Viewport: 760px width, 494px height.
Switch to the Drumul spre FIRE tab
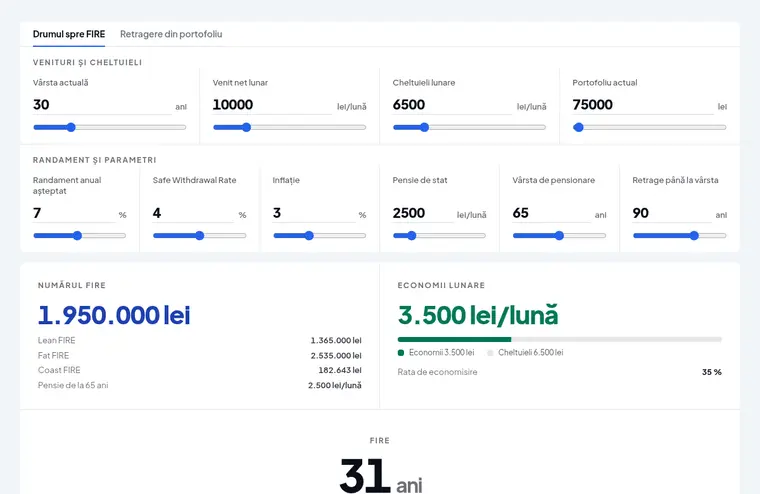[x=69, y=34]
